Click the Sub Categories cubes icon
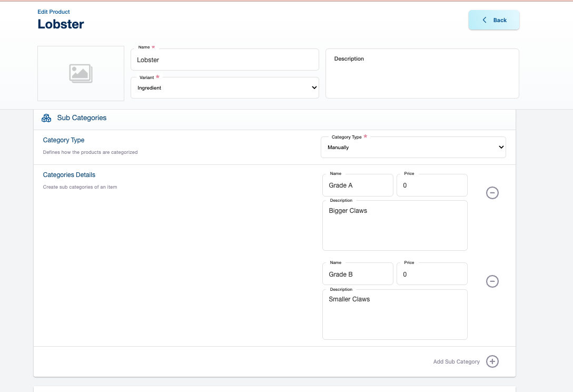The width and height of the screenshot is (573, 392). click(x=46, y=118)
